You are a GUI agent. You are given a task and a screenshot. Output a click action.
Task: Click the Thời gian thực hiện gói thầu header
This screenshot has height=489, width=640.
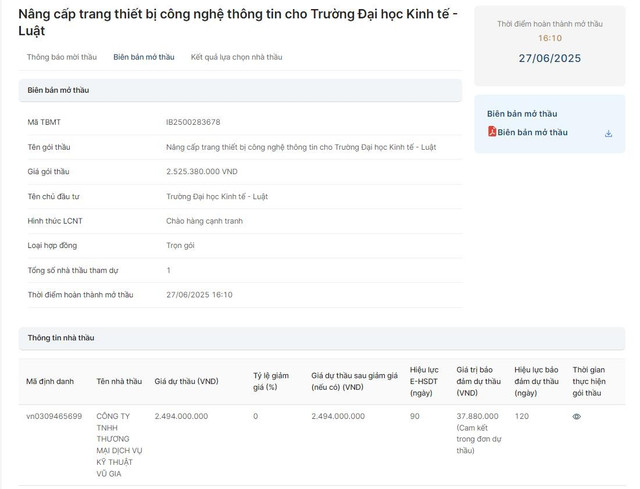pos(589,381)
